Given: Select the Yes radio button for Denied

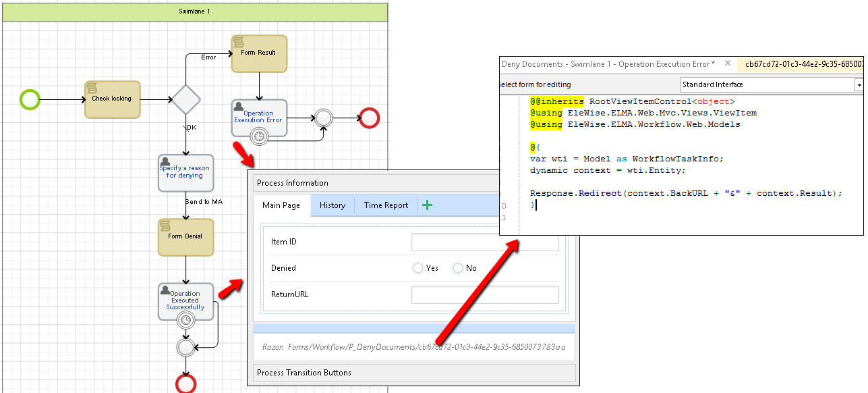Looking at the screenshot, I should pos(418,268).
